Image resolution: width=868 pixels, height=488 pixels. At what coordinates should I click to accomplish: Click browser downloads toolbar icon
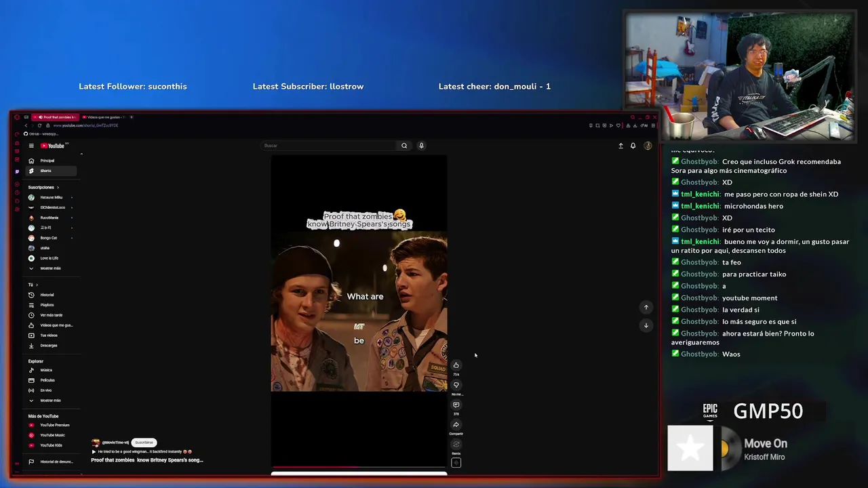635,125
